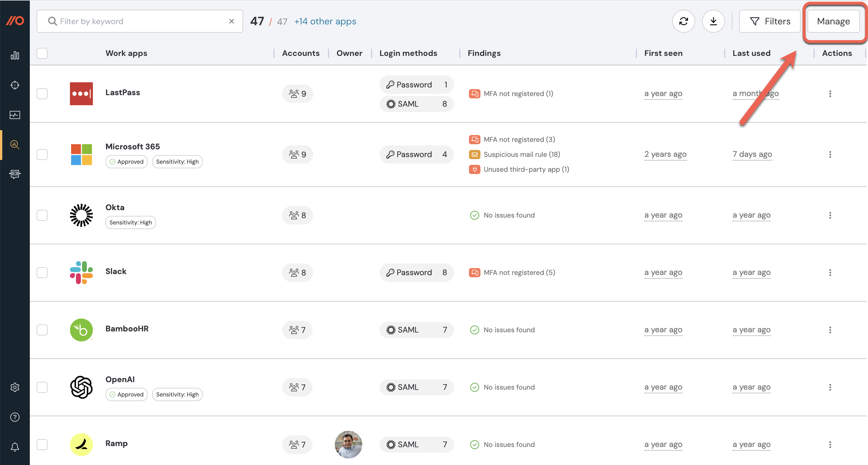Click the Microsoft 365 app logo
This screenshot has height=465, width=868.
click(81, 154)
